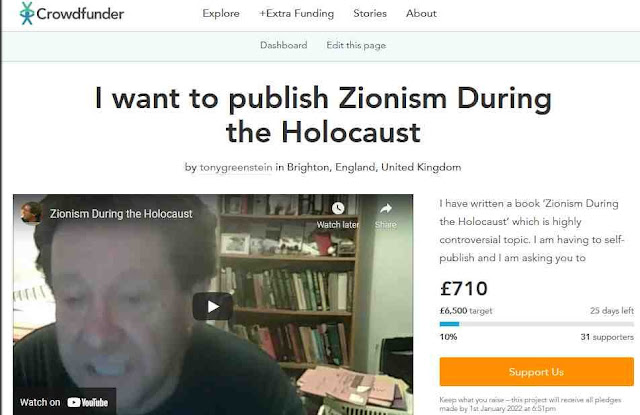Open the +Extra Funding menu item
The width and height of the screenshot is (640, 415).
click(x=296, y=13)
